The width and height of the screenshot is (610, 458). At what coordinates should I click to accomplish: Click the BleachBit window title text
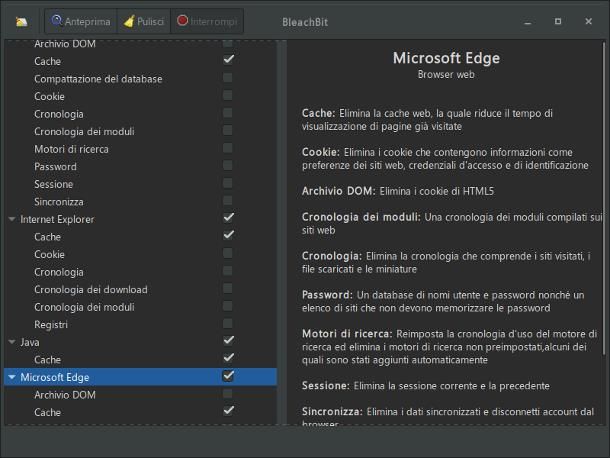point(305,22)
